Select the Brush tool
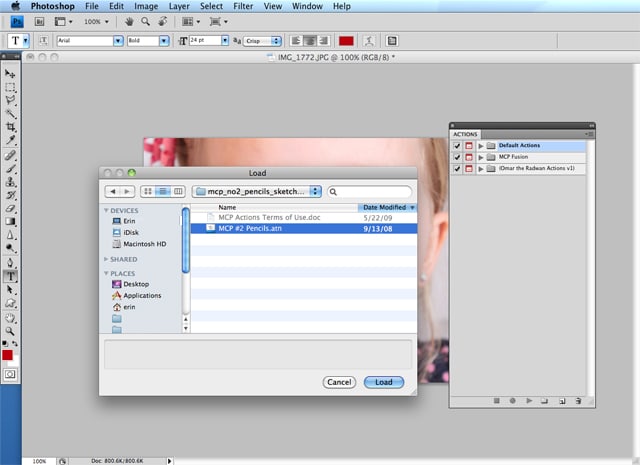The width and height of the screenshot is (640, 465). (x=10, y=169)
